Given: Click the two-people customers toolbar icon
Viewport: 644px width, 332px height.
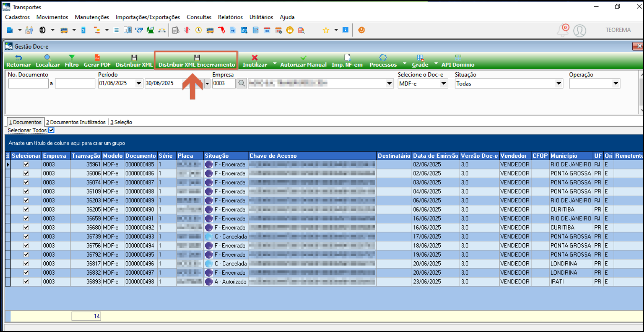Looking at the screenshot, I should [x=29, y=30].
